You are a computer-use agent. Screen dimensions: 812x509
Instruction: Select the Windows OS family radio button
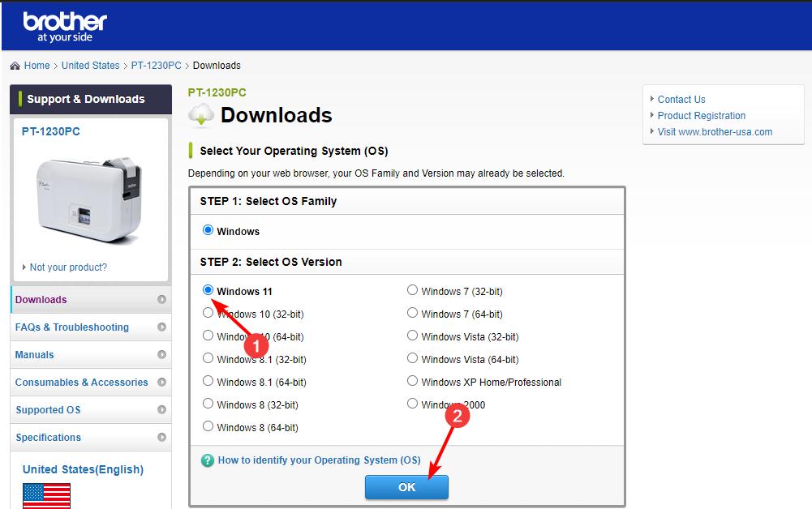(x=208, y=231)
